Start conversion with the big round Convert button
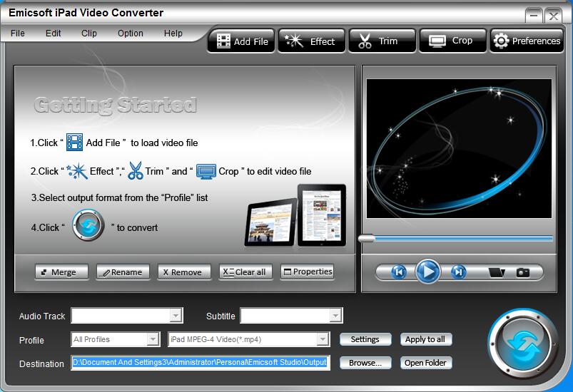 (x=523, y=344)
